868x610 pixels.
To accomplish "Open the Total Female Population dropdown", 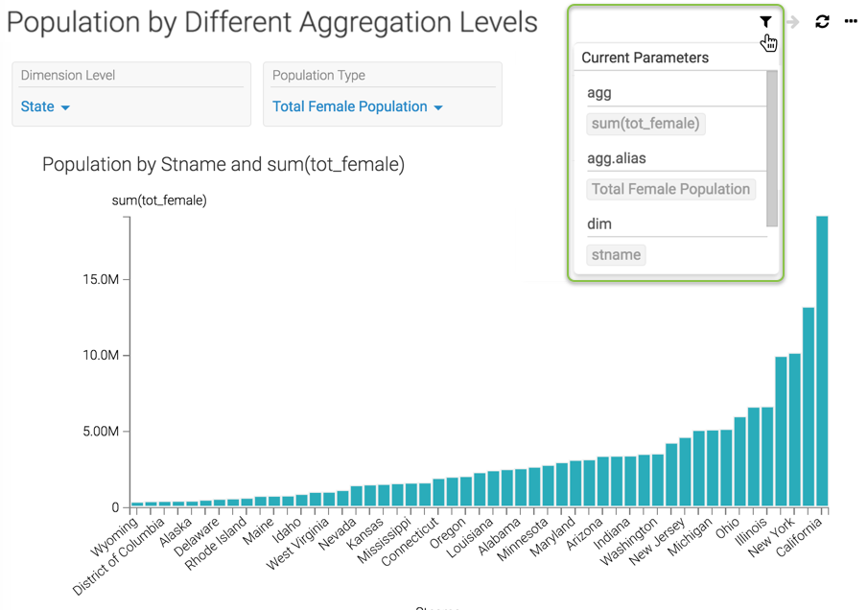I will pyautogui.click(x=357, y=106).
